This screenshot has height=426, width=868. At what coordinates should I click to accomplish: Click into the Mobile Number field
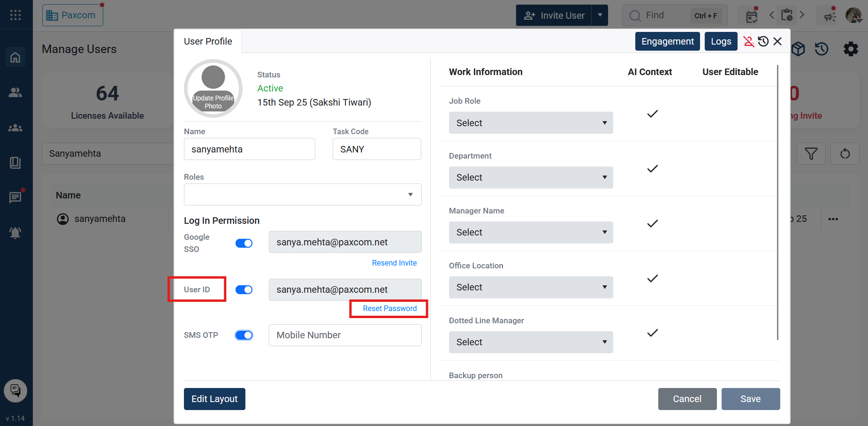tap(345, 335)
